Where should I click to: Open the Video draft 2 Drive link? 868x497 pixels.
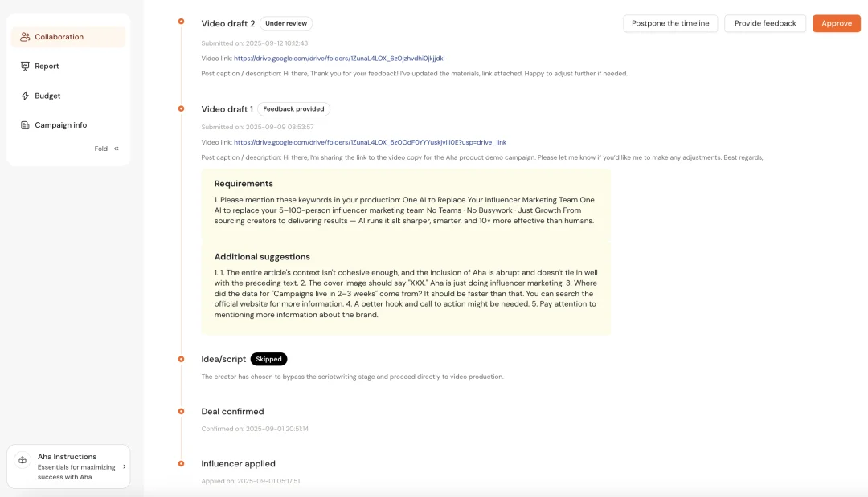[x=339, y=59]
